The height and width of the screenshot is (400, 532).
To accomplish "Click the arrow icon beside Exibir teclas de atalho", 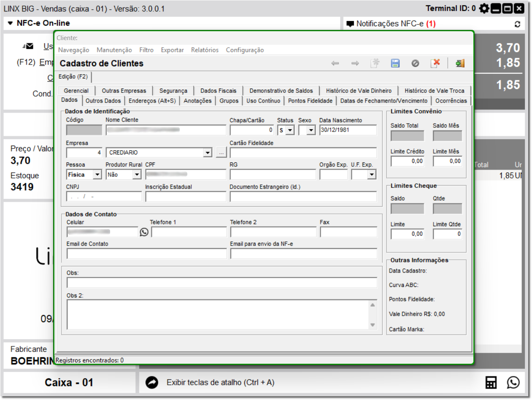I will point(152,383).
